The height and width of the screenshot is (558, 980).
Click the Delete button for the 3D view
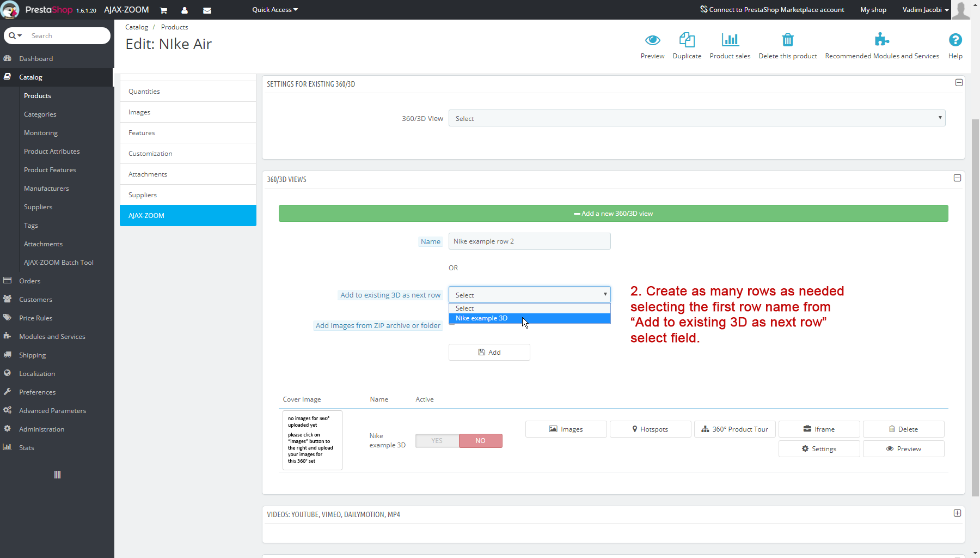[904, 429]
